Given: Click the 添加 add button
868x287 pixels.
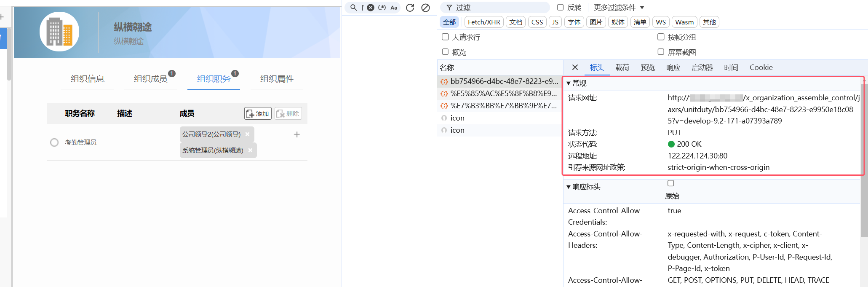Looking at the screenshot, I should (x=258, y=113).
